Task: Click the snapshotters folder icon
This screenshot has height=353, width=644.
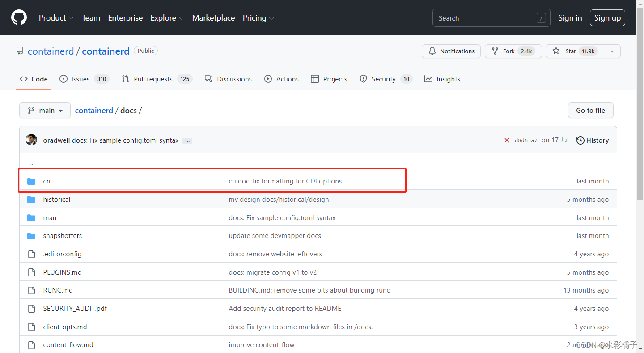Action: (x=31, y=236)
